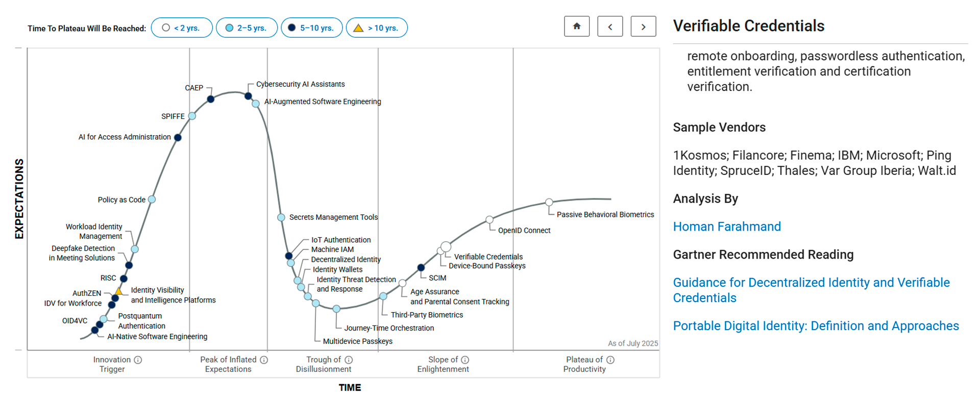Toggle the '5–10 yrs.' time filter
Screen dimensions: 980x403
311,28
